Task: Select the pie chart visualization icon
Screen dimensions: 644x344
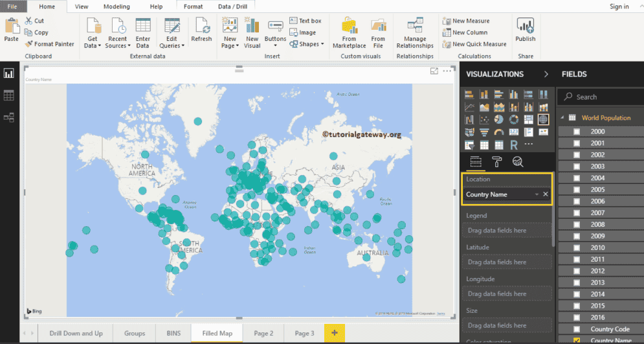Action: tap(498, 119)
